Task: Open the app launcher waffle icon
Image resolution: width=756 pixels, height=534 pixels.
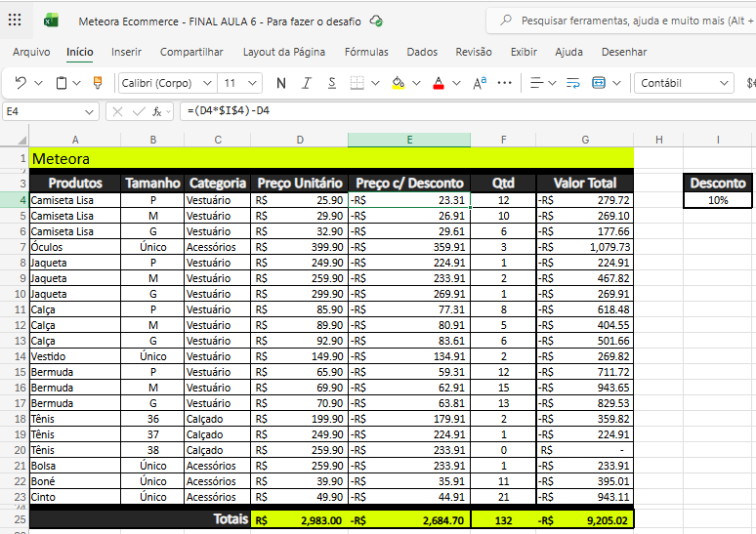Action: point(15,20)
